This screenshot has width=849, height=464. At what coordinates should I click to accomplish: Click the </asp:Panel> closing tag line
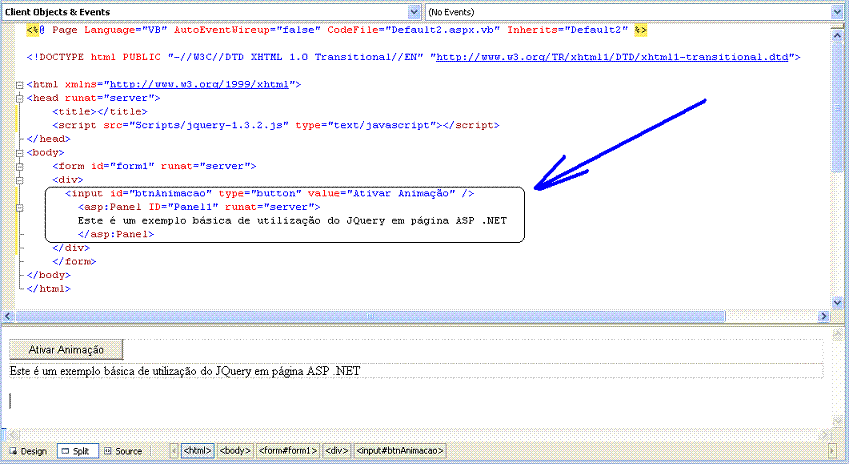tap(116, 234)
